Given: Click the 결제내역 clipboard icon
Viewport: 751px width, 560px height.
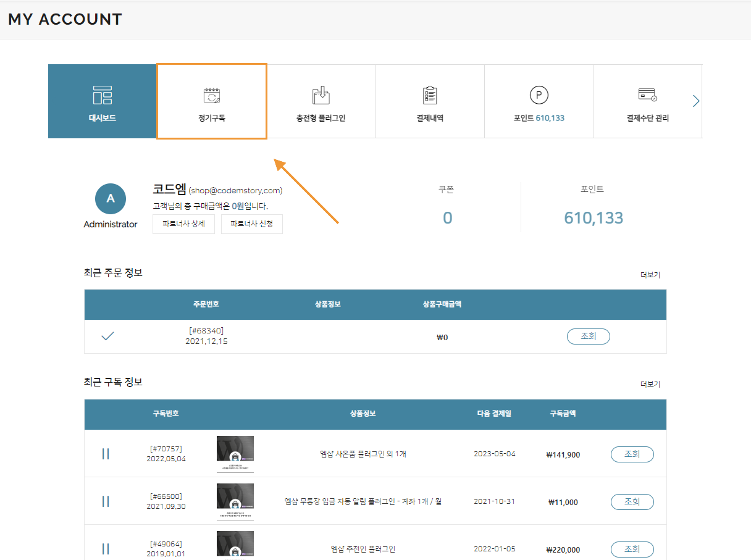Looking at the screenshot, I should tap(430, 95).
